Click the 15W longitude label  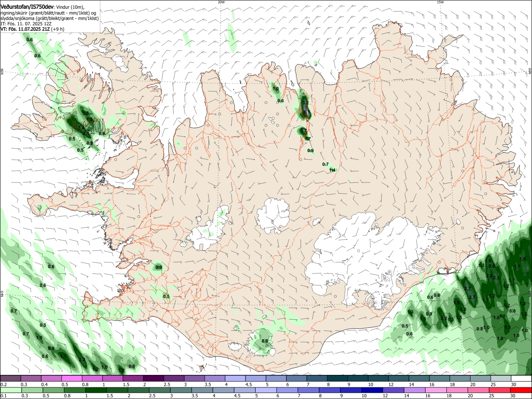(x=440, y=2)
